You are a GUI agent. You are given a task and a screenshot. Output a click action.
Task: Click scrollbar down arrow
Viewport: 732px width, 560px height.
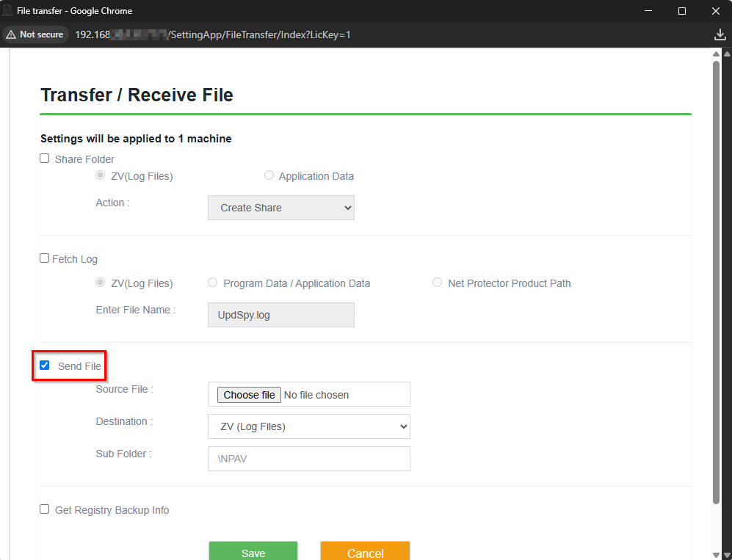click(x=716, y=554)
